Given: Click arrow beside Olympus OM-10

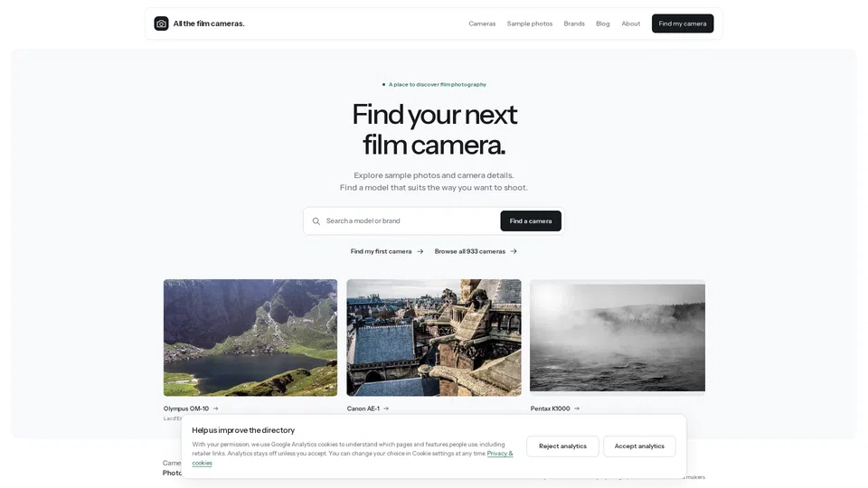Looking at the screenshot, I should coord(216,408).
